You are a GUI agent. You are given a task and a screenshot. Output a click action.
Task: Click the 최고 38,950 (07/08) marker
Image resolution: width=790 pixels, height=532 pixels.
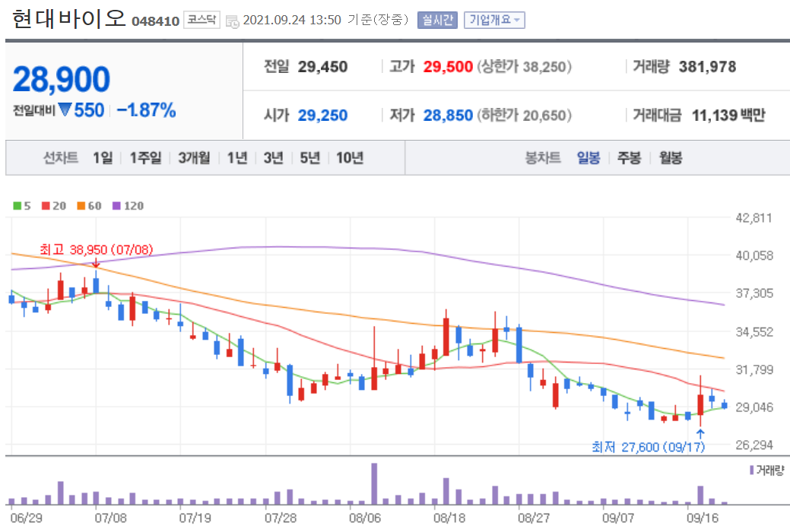point(97,250)
